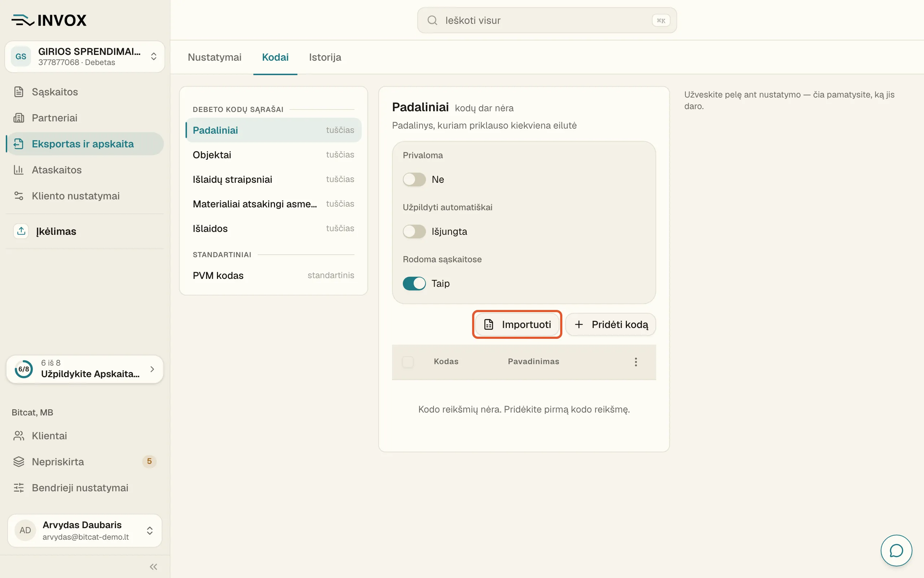Click the 6/8 progress ring

pyautogui.click(x=24, y=369)
